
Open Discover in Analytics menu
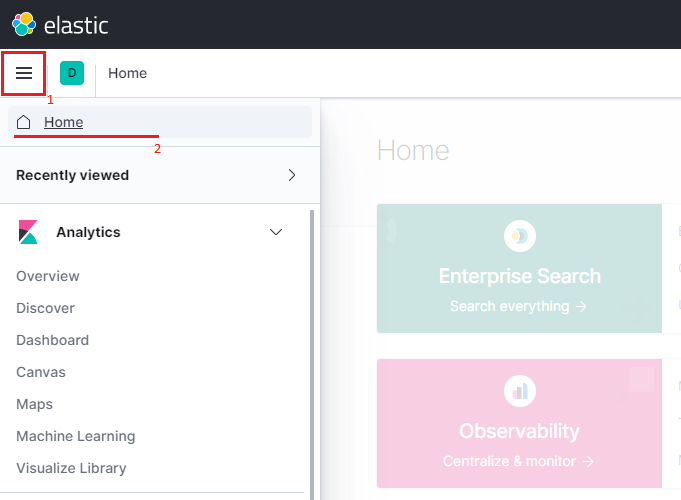(45, 308)
